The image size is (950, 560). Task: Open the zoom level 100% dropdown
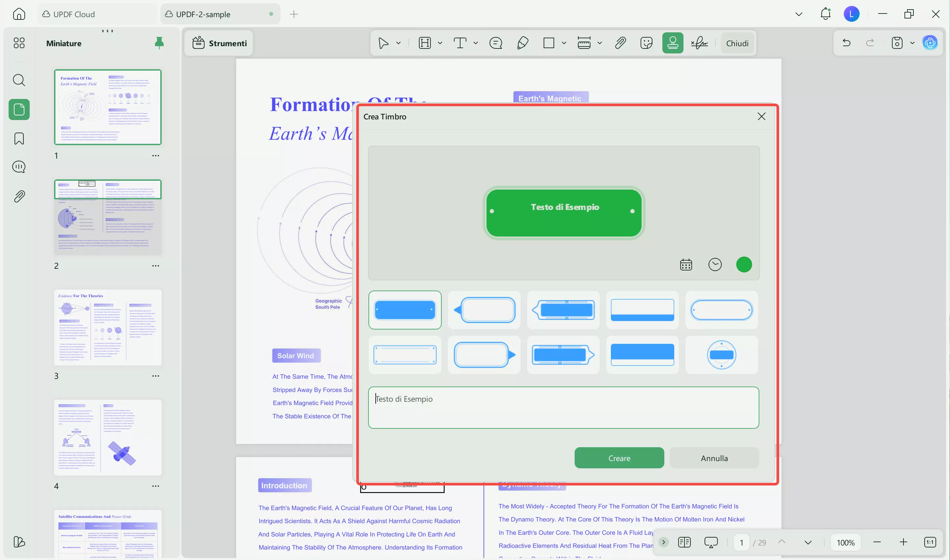click(845, 542)
